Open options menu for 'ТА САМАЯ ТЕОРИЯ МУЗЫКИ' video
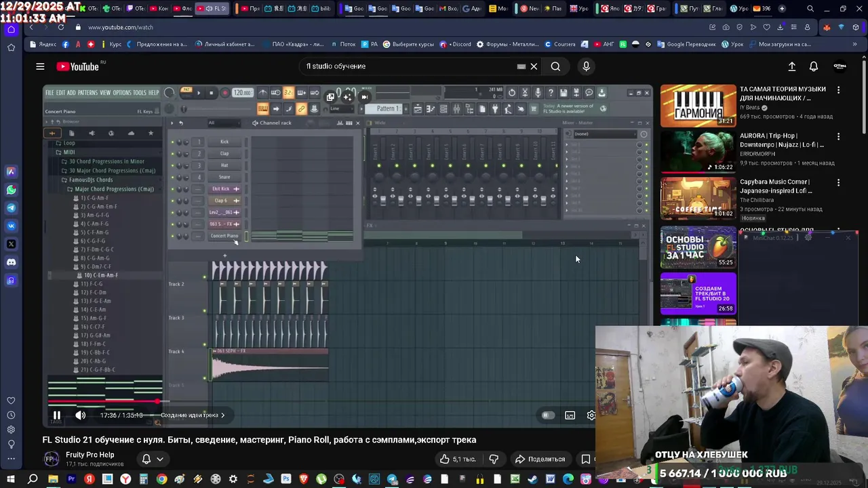 [x=838, y=89]
